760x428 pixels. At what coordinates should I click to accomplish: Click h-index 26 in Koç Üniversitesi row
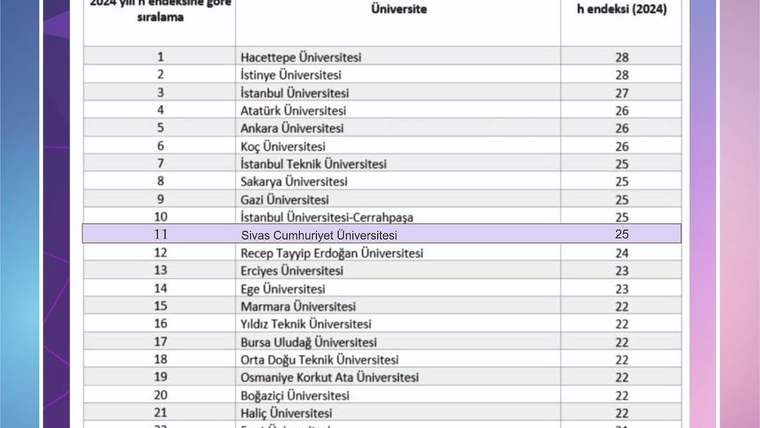[622, 146]
